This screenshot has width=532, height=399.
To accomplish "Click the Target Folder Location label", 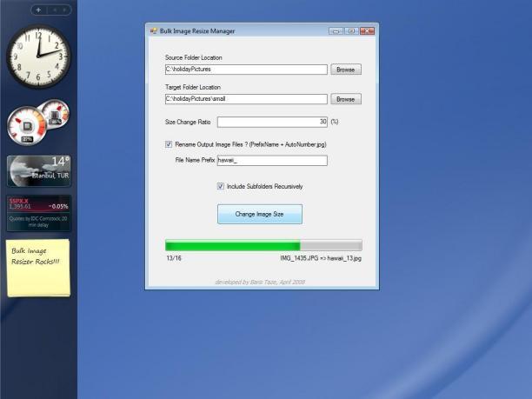I will pyautogui.click(x=193, y=87).
